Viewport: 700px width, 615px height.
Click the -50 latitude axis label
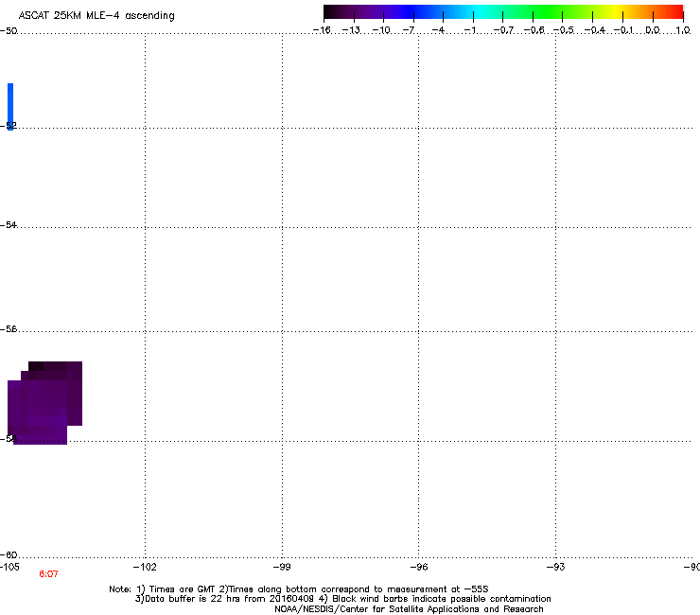[x=9, y=31]
